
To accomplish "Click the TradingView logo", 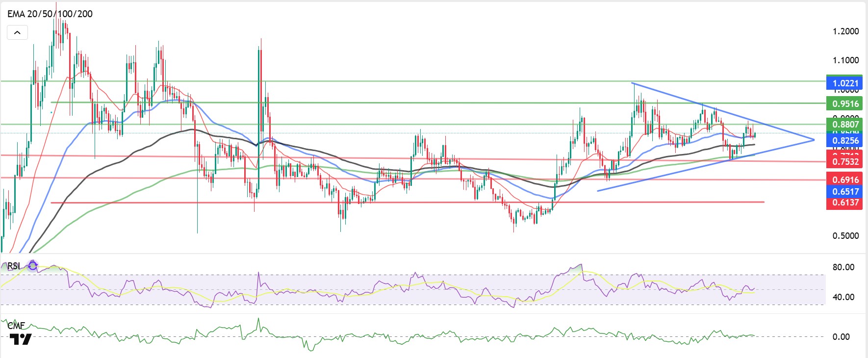I will click(x=21, y=339).
